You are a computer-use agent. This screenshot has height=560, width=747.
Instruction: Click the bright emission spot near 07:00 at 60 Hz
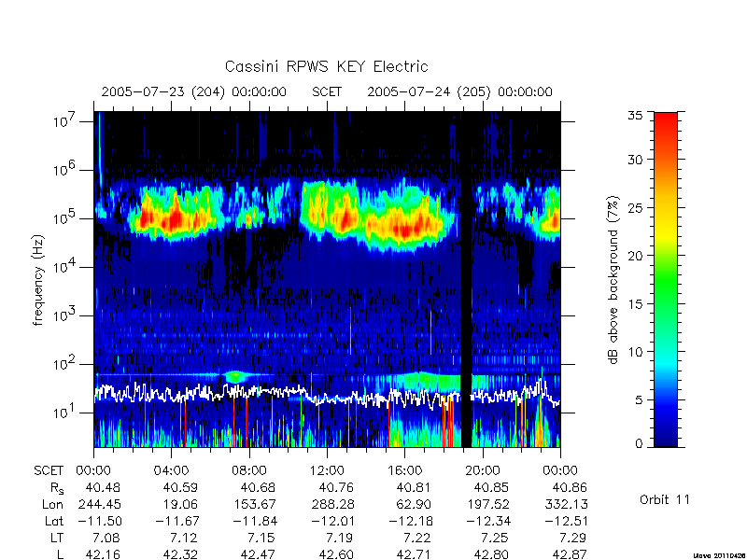[x=235, y=376]
